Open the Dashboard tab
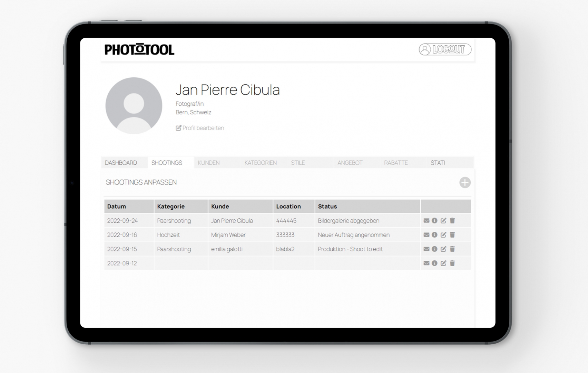The height and width of the screenshot is (373, 588). pyautogui.click(x=121, y=163)
